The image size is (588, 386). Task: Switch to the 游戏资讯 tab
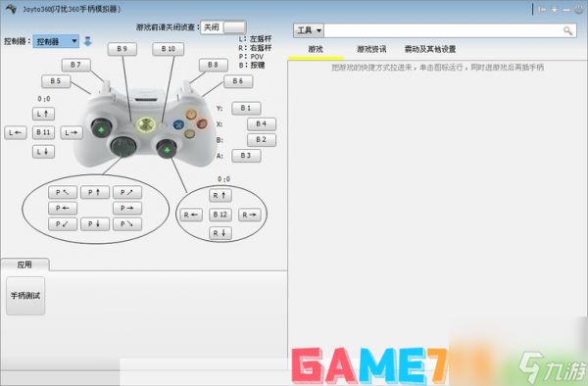coord(371,49)
